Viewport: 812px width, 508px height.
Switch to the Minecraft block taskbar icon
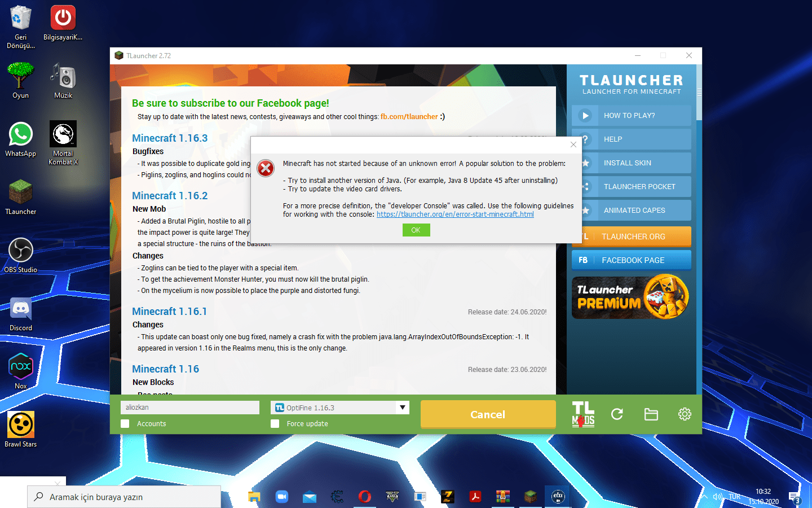[531, 497]
